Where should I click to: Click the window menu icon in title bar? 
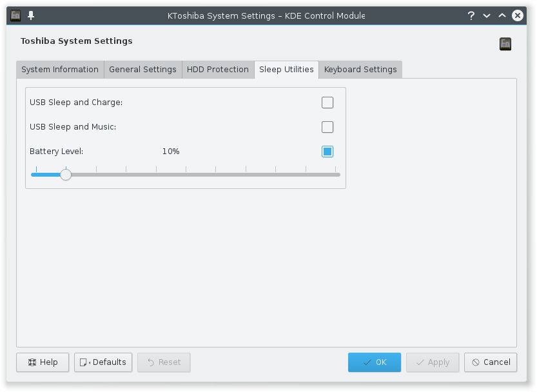(x=15, y=15)
